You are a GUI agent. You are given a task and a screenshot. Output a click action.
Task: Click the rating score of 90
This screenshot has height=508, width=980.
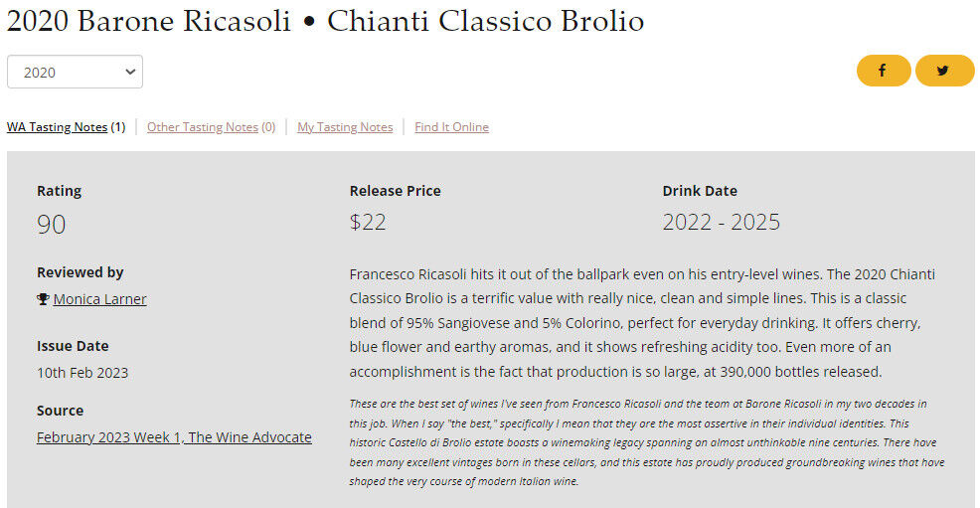click(x=52, y=224)
